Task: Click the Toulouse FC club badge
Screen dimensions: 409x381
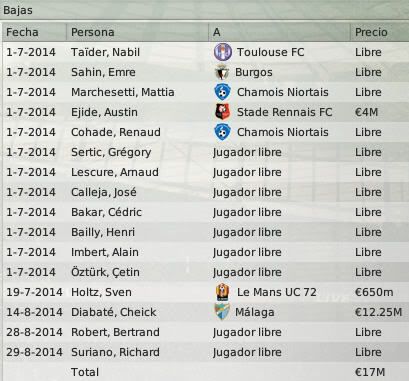Action: click(x=223, y=52)
